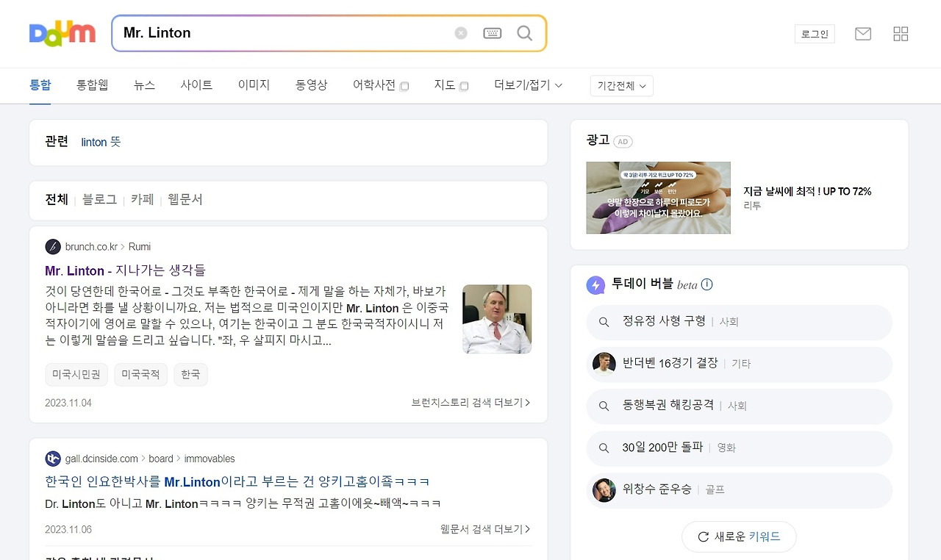
Task: Expand the 더보기/접기 menu
Action: point(528,85)
